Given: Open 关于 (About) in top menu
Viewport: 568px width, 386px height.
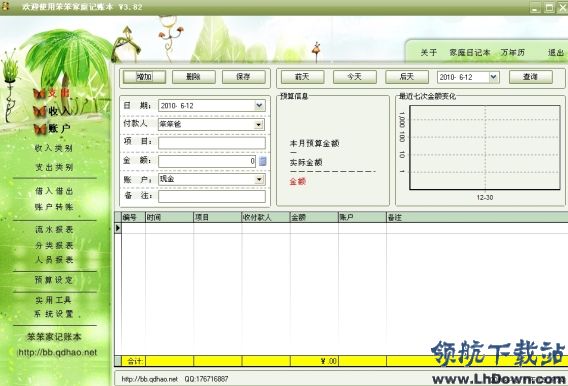Looking at the screenshot, I should coord(429,53).
